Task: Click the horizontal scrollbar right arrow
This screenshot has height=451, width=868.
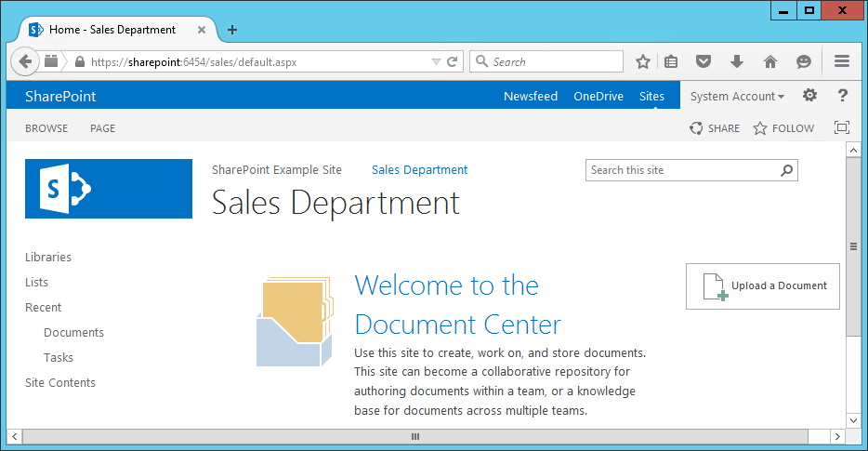Action: pyautogui.click(x=837, y=437)
